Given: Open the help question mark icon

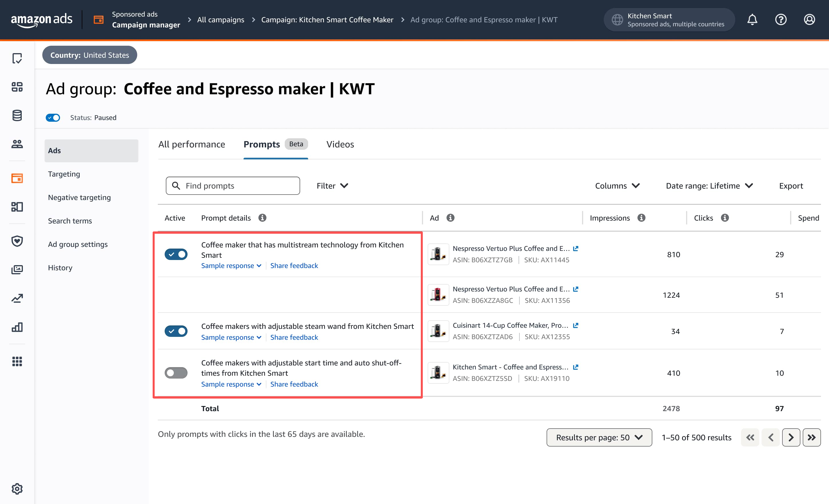Looking at the screenshot, I should (781, 19).
